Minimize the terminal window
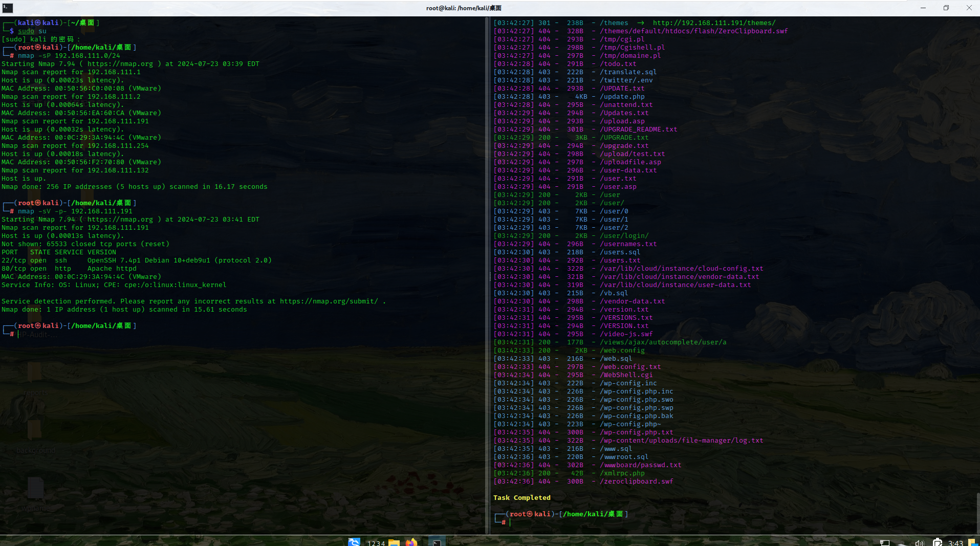Viewport: 980px width, 546px height. tap(923, 8)
